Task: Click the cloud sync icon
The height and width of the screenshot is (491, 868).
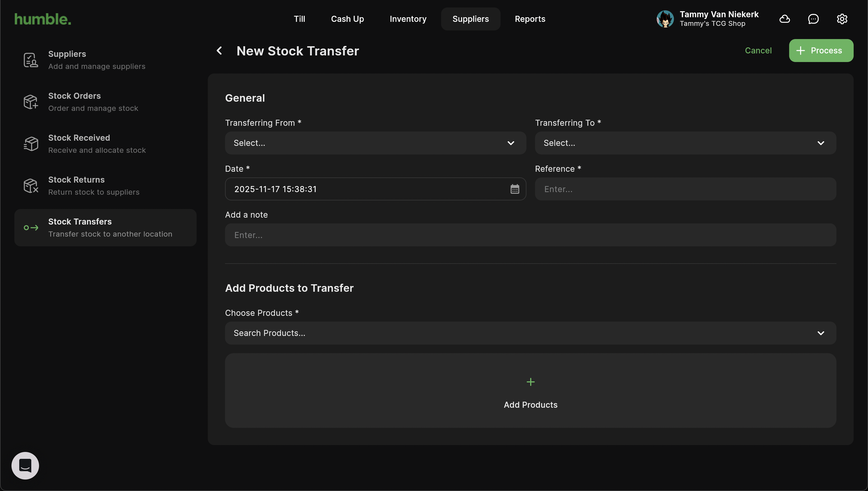Action: (784, 19)
